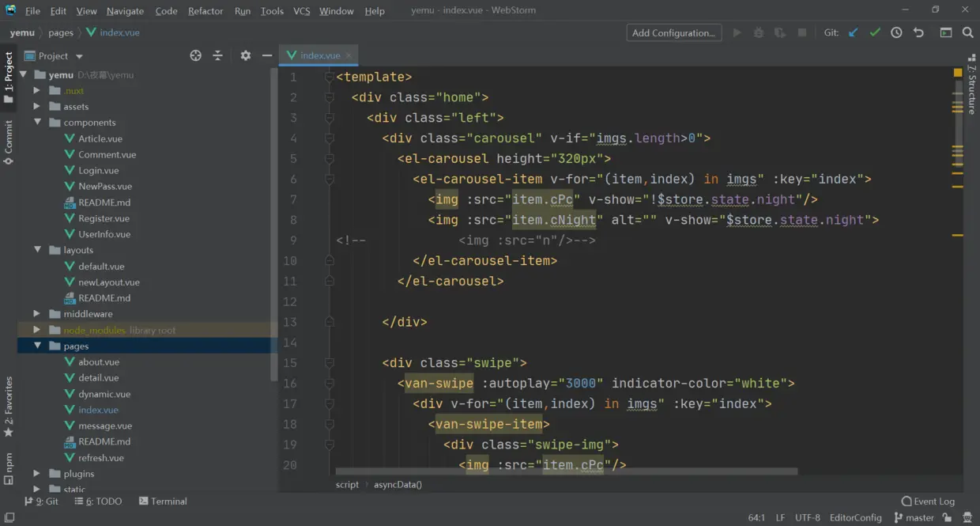Click the editor horizontal scrollbar

566,471
